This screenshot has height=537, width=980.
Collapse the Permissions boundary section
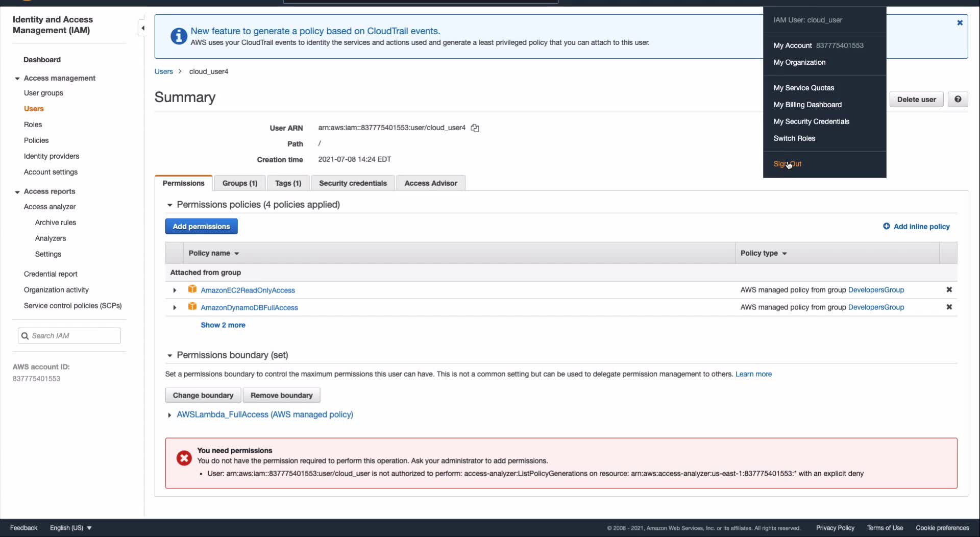169,356
